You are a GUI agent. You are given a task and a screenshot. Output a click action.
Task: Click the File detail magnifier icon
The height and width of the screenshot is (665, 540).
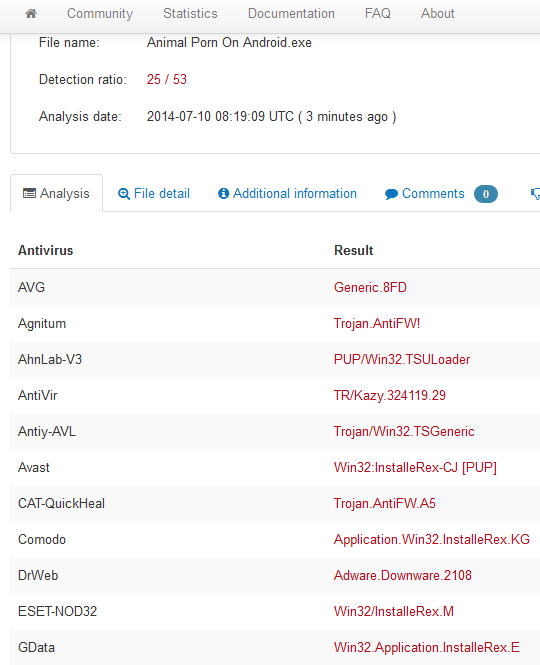[124, 194]
